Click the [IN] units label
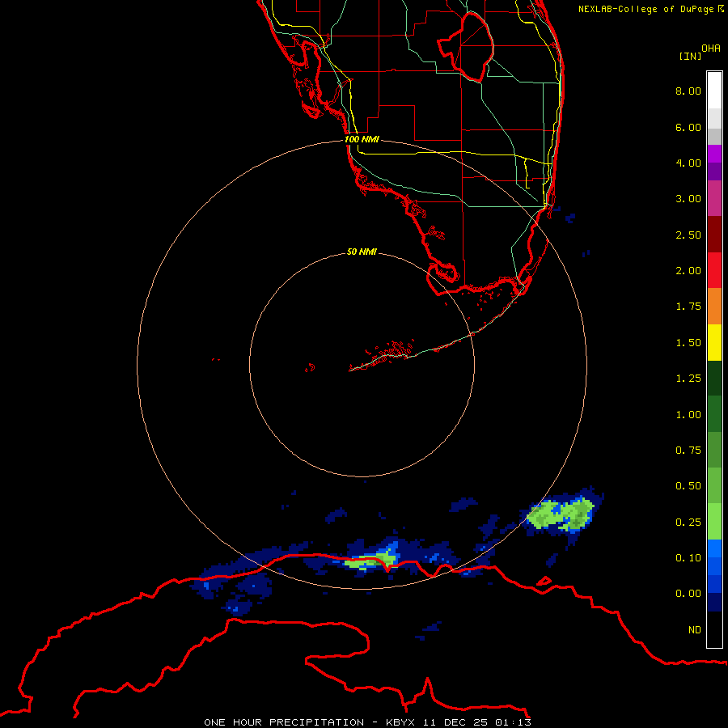Screen dimensions: 728x728 690,56
